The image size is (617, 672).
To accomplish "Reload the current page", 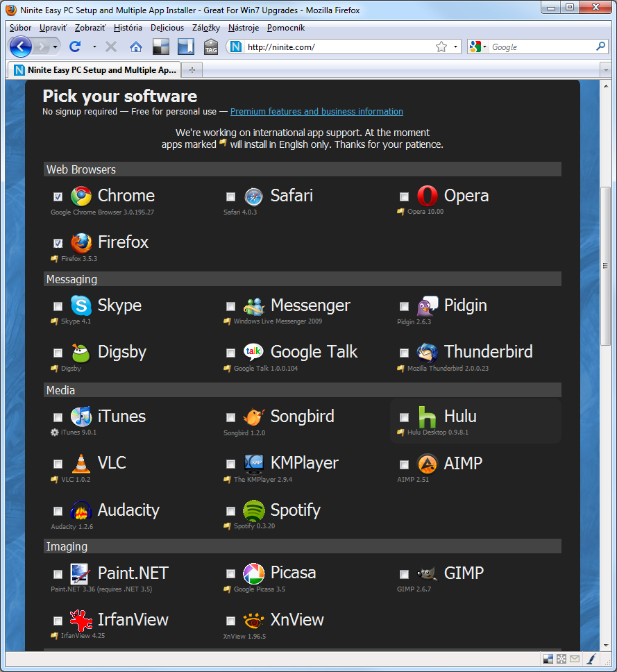I will tap(75, 47).
